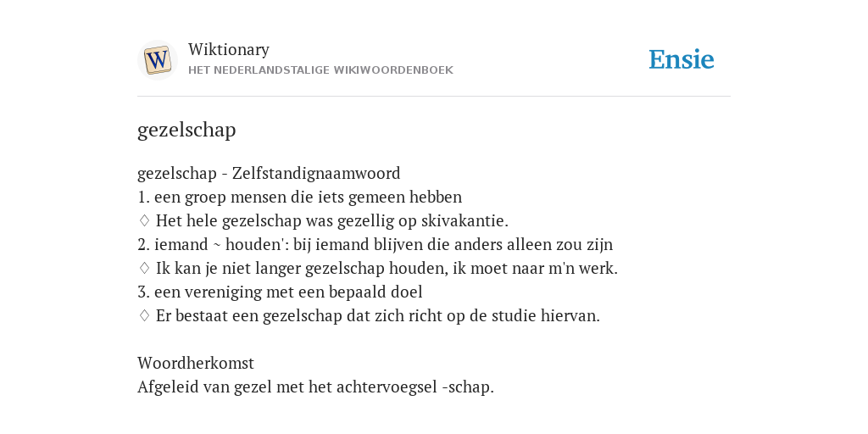
Task: Click the Wiktionary source title
Action: click(x=229, y=49)
